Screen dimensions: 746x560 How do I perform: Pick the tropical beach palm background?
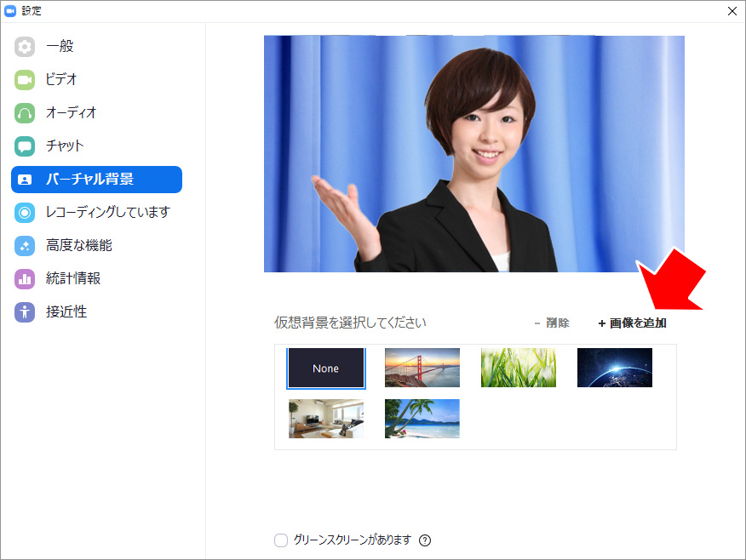point(422,419)
